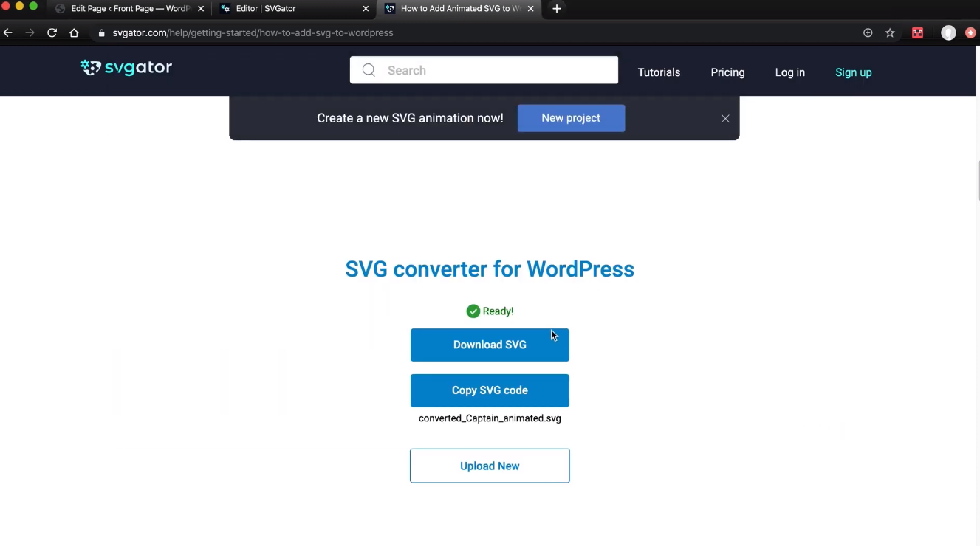The image size is (980, 546).
Task: Switch to the Edit Page Front Page tab
Action: click(130, 9)
